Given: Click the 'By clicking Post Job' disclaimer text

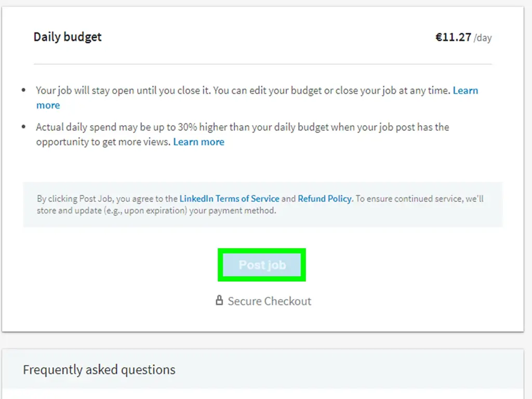Looking at the screenshot, I should coord(107,198).
